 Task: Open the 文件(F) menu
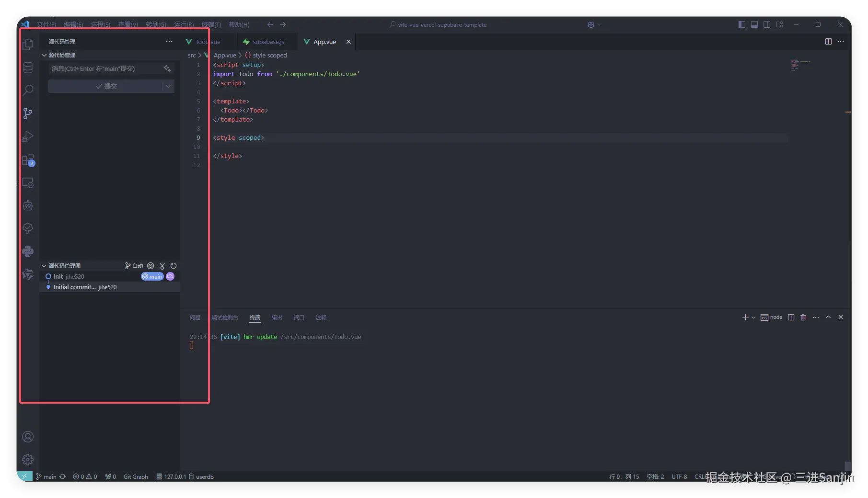[46, 24]
